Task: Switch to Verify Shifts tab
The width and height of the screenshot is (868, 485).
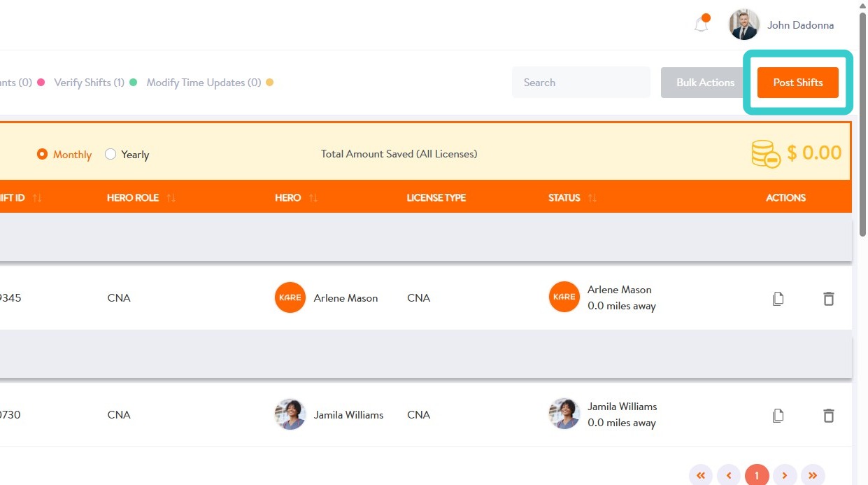Action: (89, 83)
